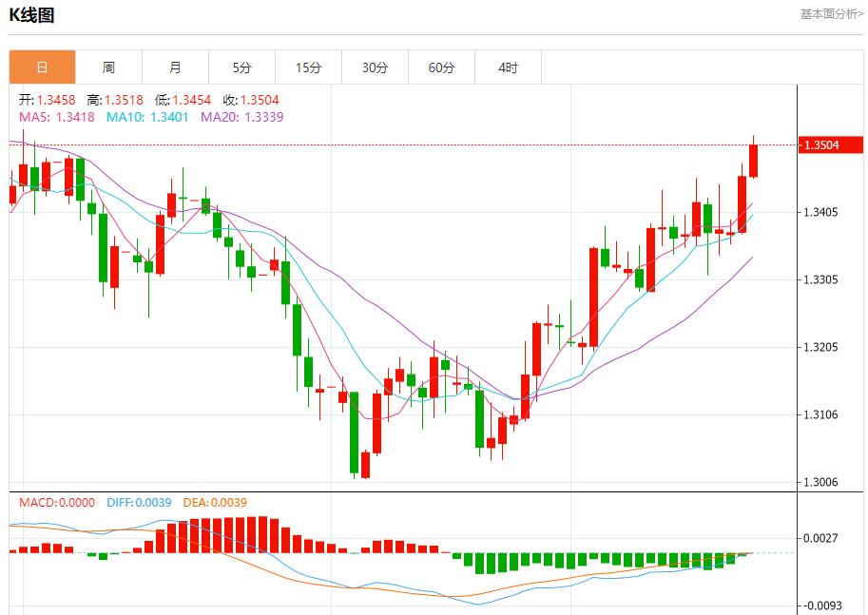Click the latest red candlestick at far right
The image size is (868, 615).
point(753,160)
